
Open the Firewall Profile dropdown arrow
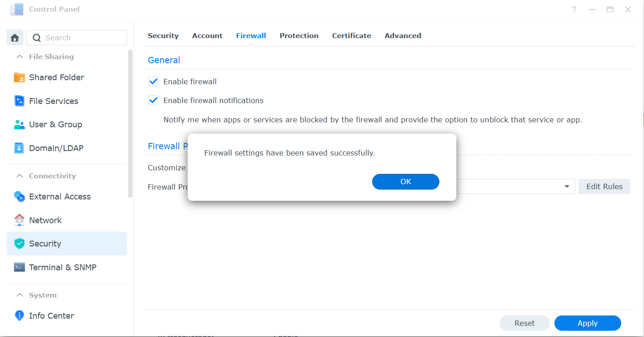click(x=567, y=186)
